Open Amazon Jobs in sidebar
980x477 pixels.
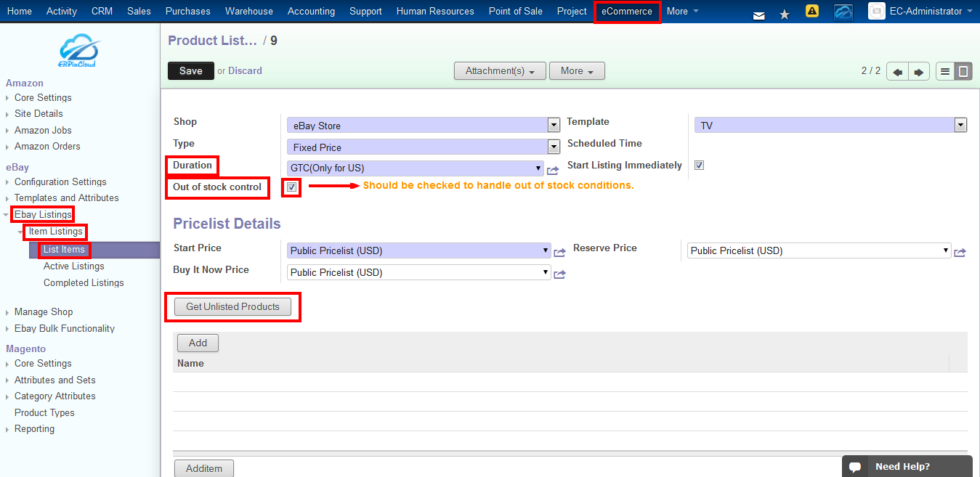tap(43, 130)
